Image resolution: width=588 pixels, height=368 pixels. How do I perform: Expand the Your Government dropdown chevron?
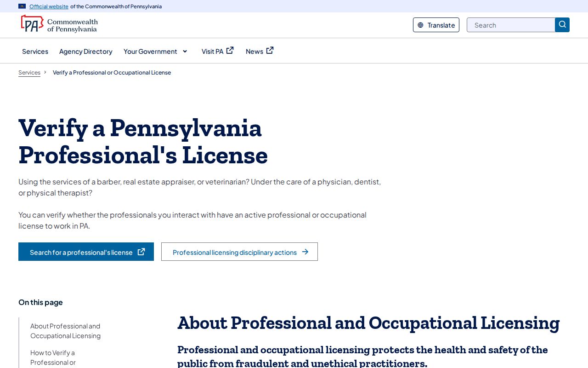coord(185,51)
